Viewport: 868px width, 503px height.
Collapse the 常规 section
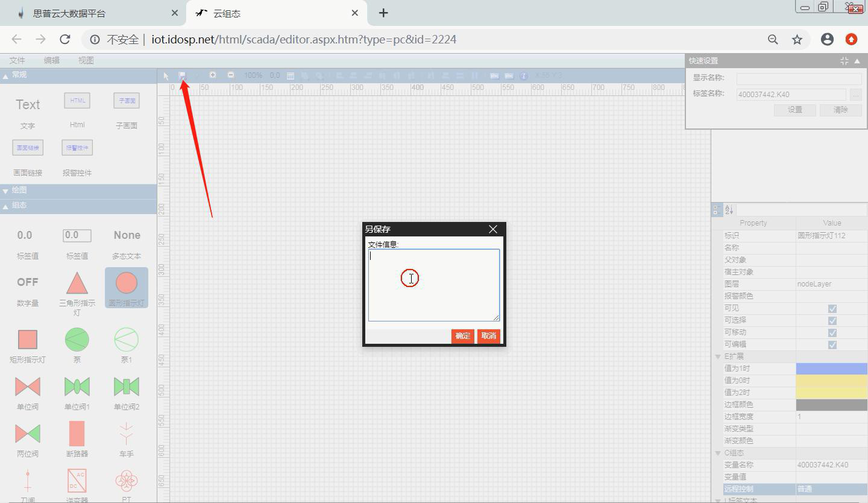(x=6, y=75)
